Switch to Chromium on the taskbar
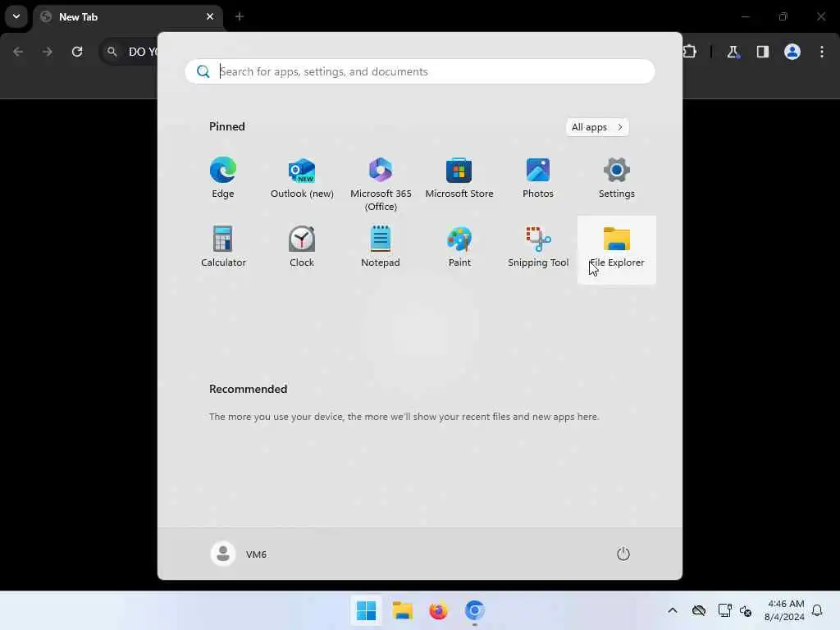 (x=475, y=610)
